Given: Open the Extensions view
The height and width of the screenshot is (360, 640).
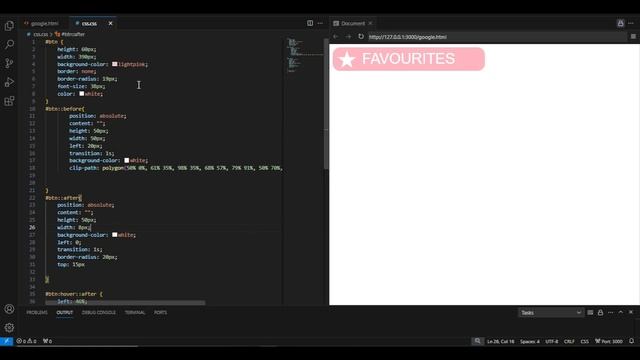Looking at the screenshot, I should point(9,101).
